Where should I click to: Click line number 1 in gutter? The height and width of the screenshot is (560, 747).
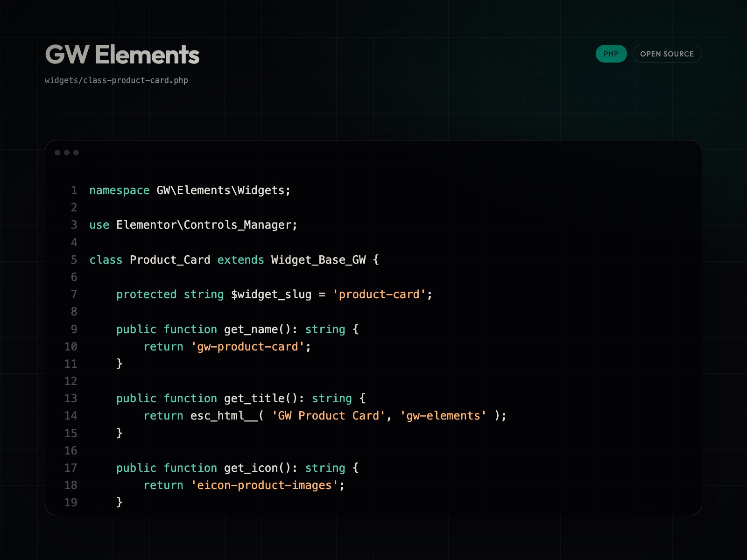(x=74, y=190)
